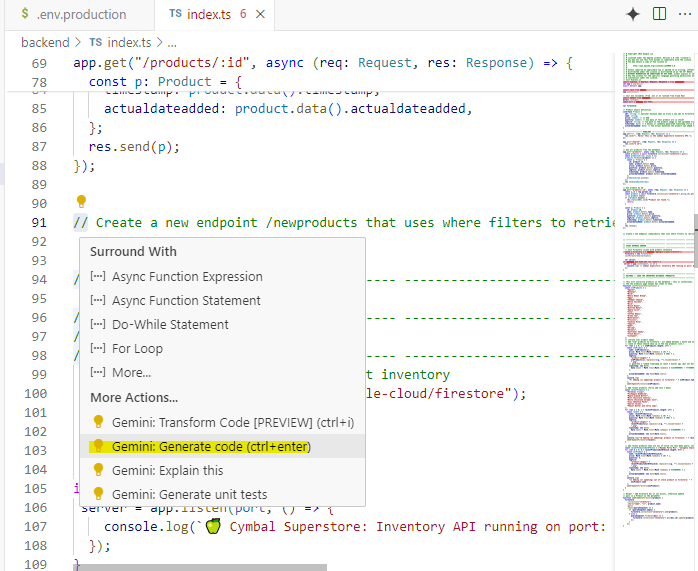Select For Loop surround option
The image size is (698, 571).
(x=223, y=348)
